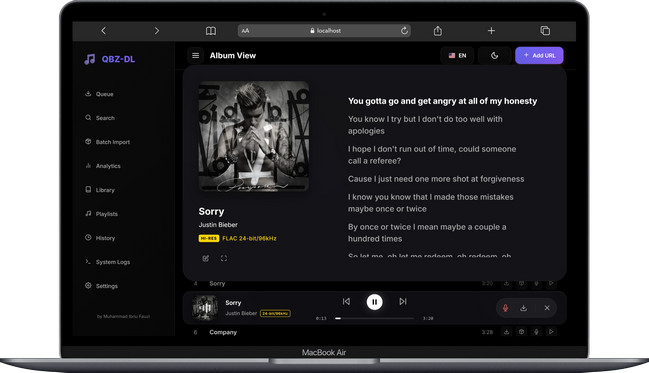Click the Sorry title in player bar

[233, 303]
